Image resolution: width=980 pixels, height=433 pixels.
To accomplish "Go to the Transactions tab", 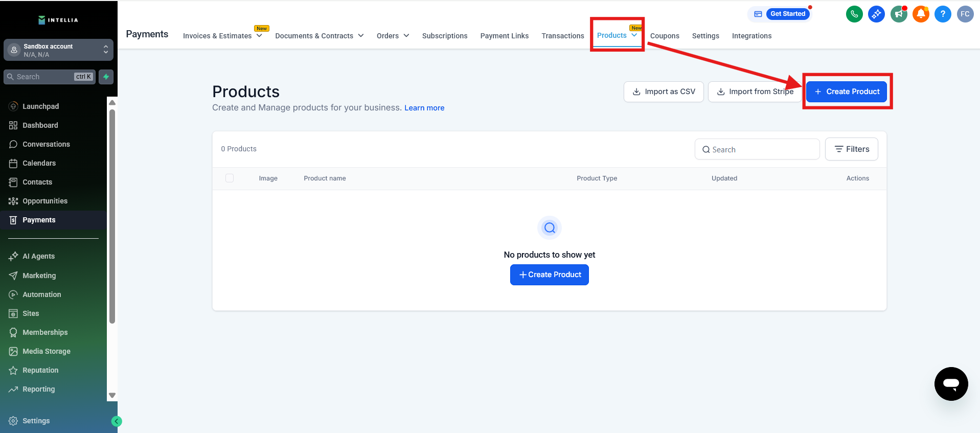I will 562,36.
